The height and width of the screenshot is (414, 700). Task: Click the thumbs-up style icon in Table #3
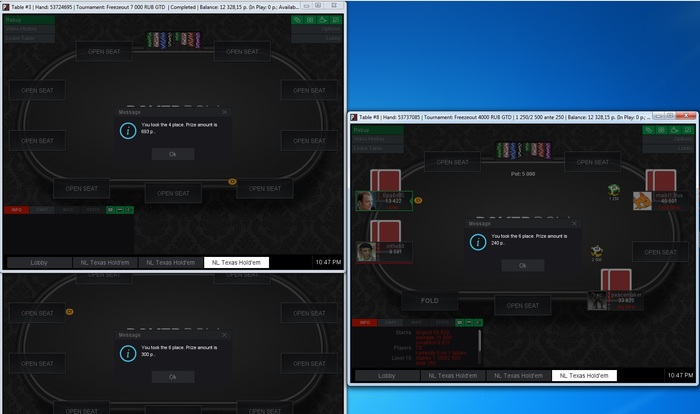323,20
